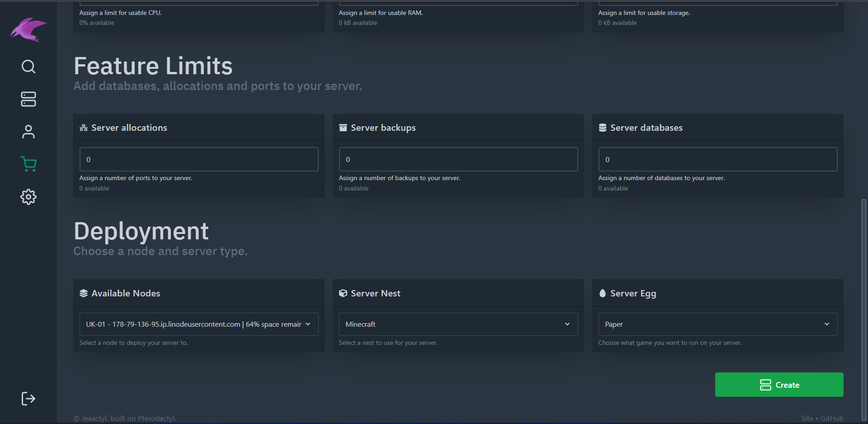The height and width of the screenshot is (424, 868).
Task: Click the logout icon in sidebar
Action: pos(28,399)
